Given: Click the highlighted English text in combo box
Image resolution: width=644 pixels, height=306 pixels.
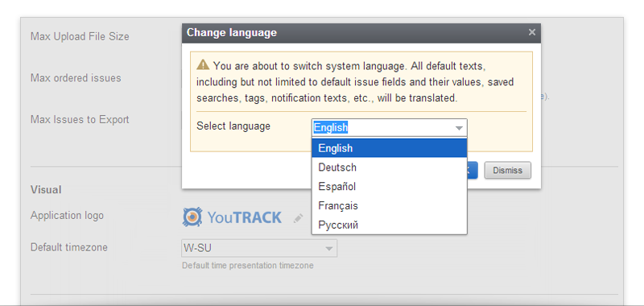Looking at the screenshot, I should pyautogui.click(x=331, y=128).
